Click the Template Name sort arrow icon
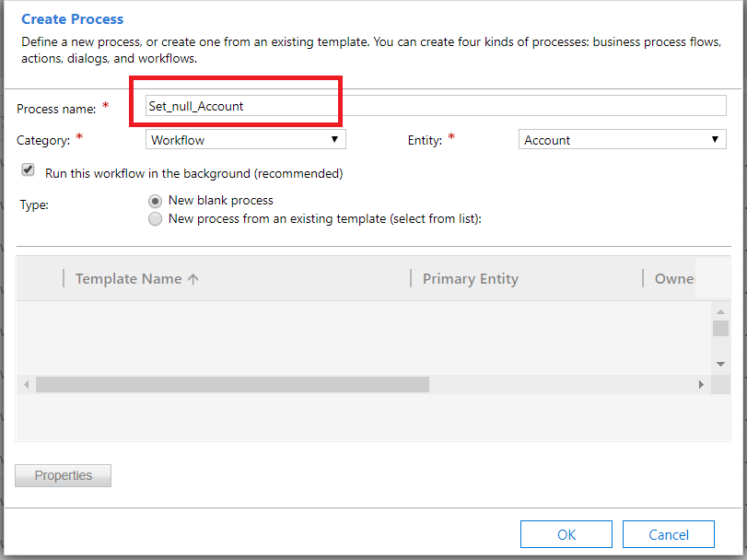 [x=193, y=279]
